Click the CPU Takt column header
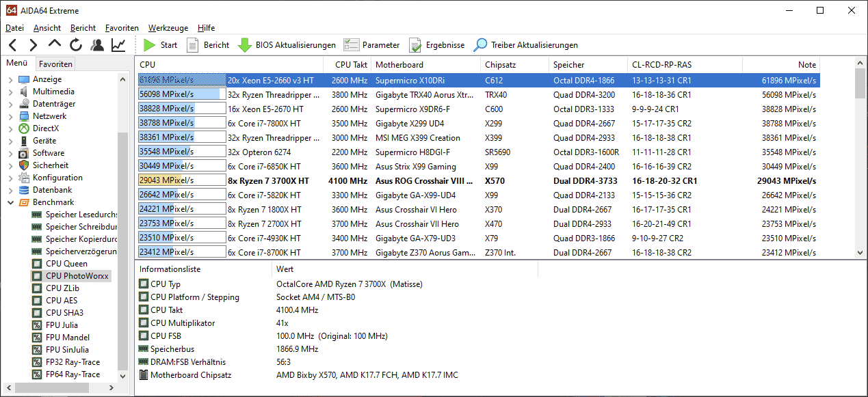The image size is (868, 397). point(351,65)
